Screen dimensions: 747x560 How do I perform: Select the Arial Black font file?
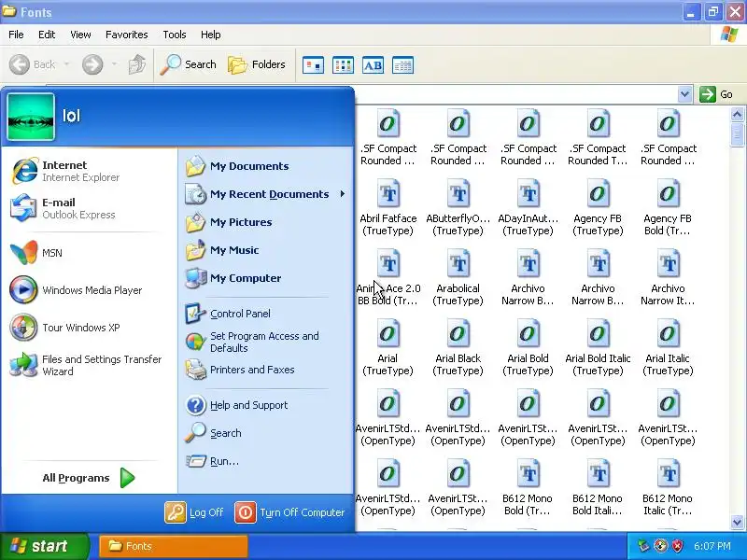[x=458, y=347]
